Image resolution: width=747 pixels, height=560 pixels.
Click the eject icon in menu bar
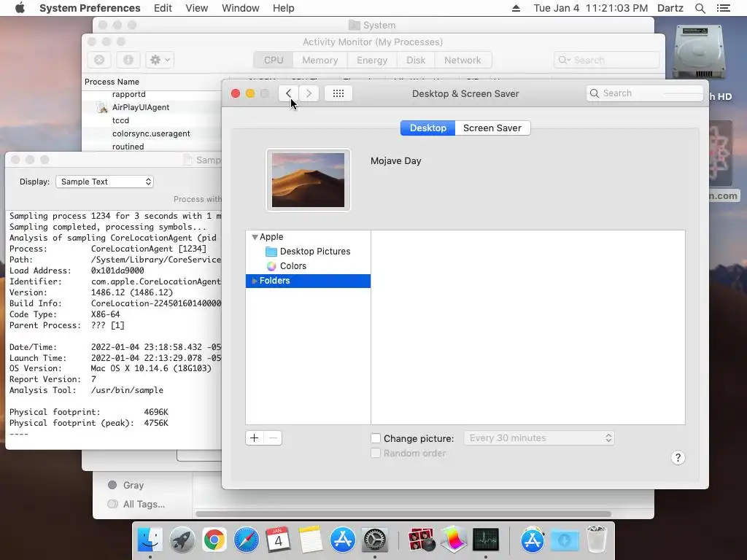pos(516,8)
